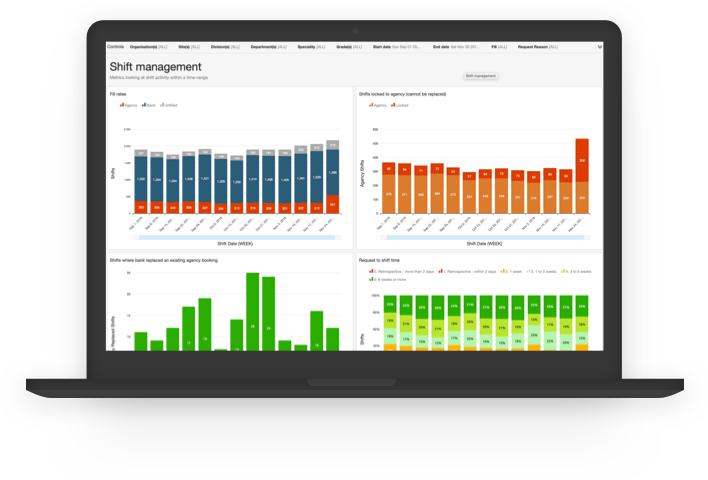Screen dimensions: 708x480
Task: Open the Request Reason filter
Action: pos(537,47)
